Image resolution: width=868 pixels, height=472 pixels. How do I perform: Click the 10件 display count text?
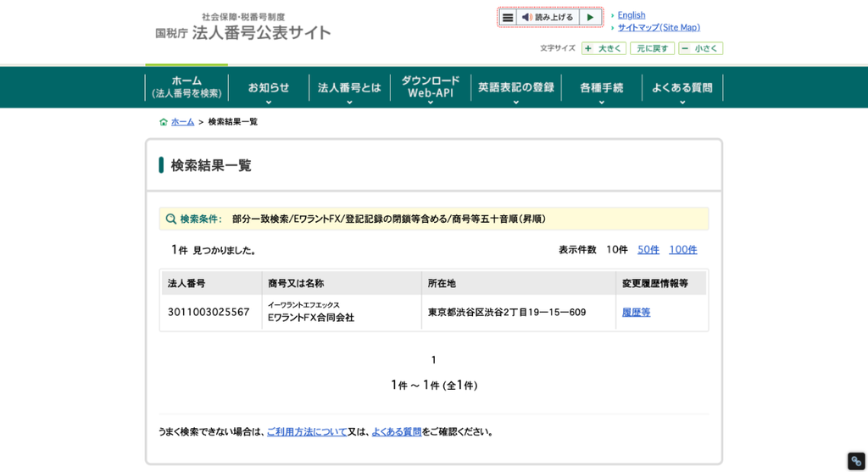click(617, 249)
